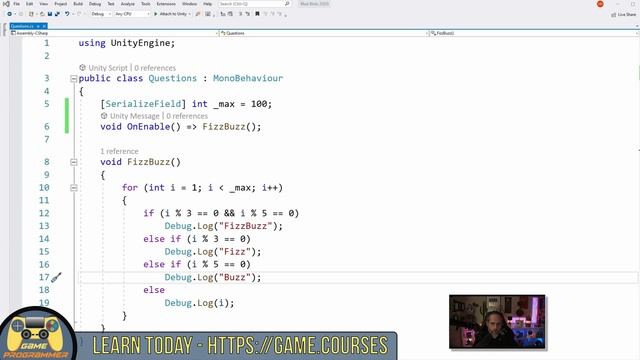Collapse the Questions class outline

[73, 78]
